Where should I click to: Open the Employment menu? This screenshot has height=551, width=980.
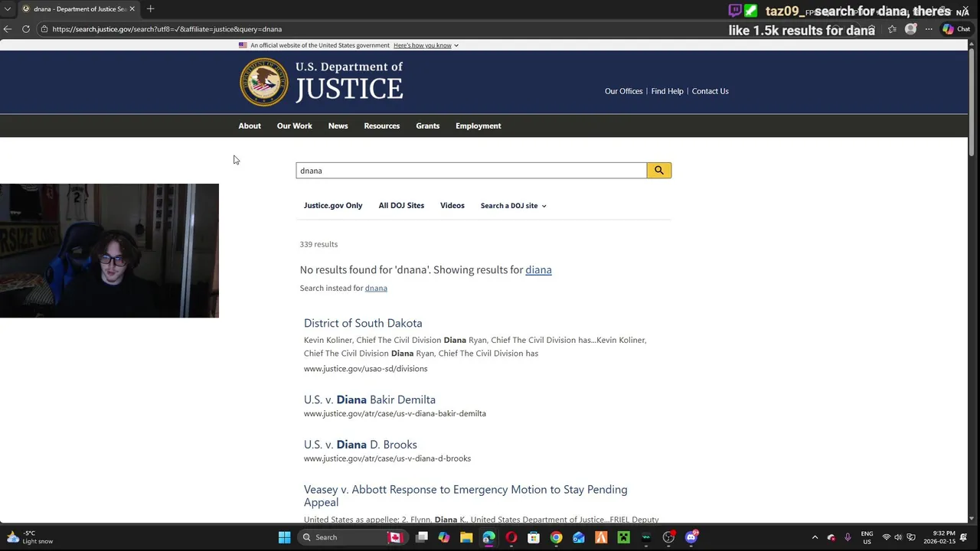479,126
